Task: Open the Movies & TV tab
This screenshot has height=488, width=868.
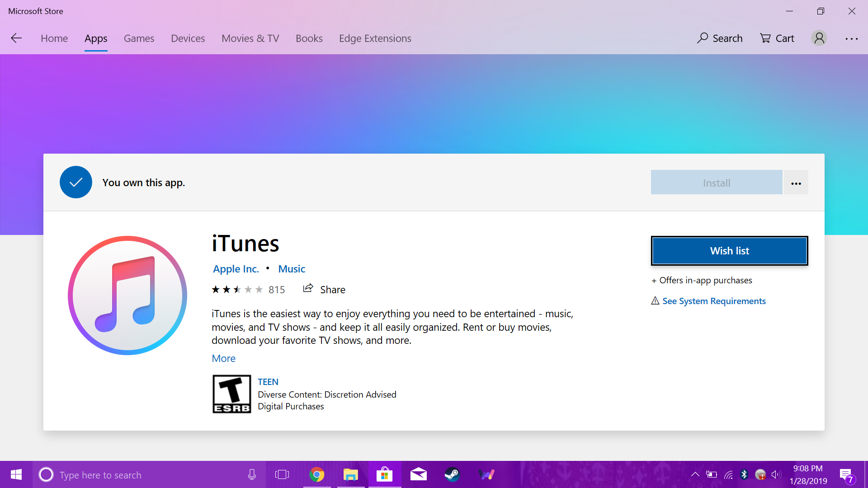Action: (x=250, y=38)
